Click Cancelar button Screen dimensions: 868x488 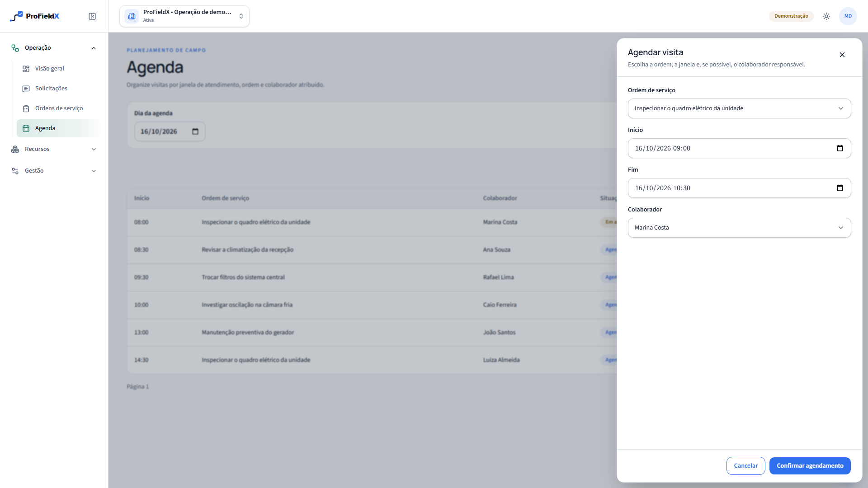coord(745,466)
